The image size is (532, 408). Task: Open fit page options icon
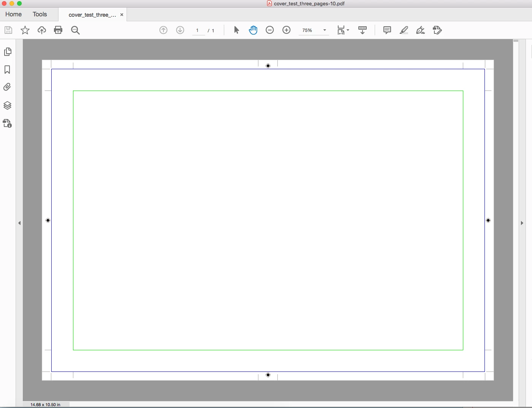(343, 30)
